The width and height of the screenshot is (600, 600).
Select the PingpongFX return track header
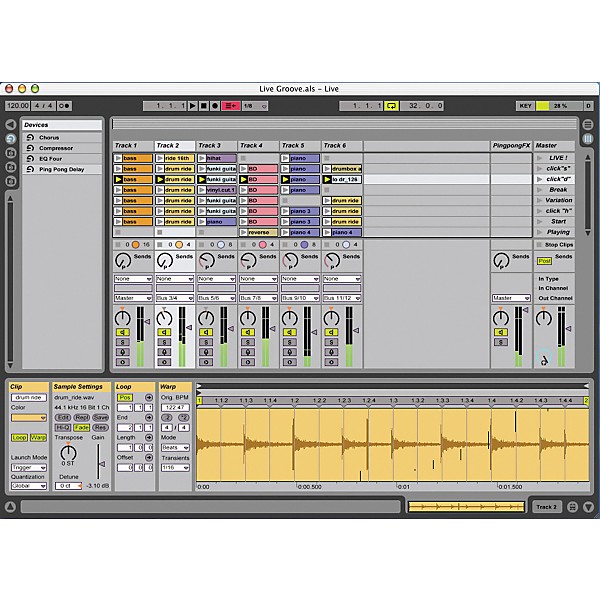(511, 145)
